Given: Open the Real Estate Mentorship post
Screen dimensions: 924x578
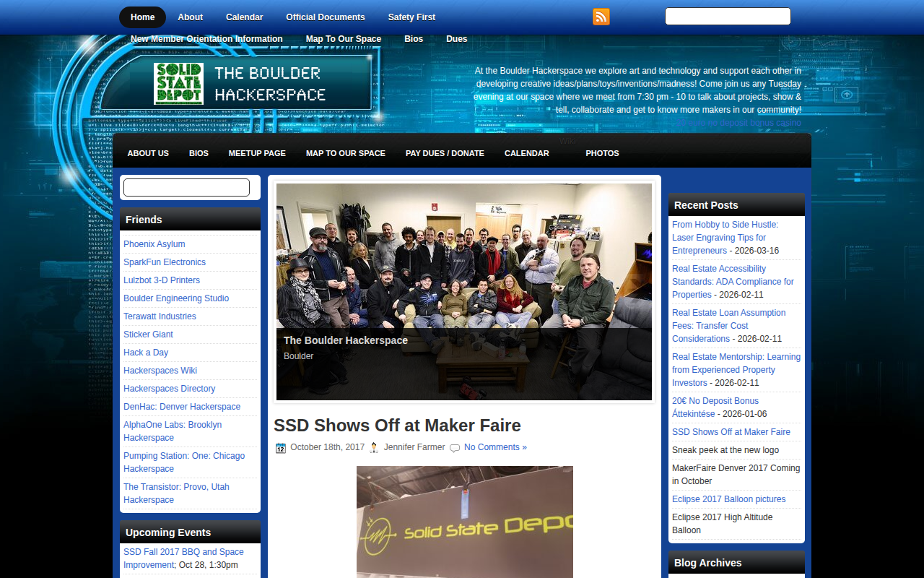Looking at the screenshot, I should coord(736,370).
